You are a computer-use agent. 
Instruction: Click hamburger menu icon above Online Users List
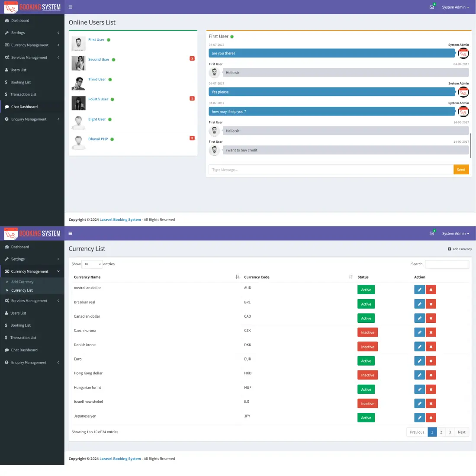click(x=71, y=7)
